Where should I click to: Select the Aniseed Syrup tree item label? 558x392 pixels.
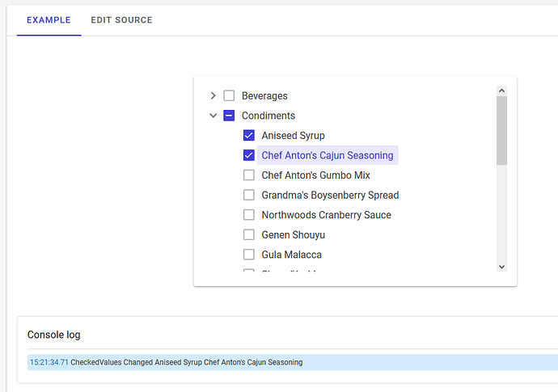click(x=293, y=136)
